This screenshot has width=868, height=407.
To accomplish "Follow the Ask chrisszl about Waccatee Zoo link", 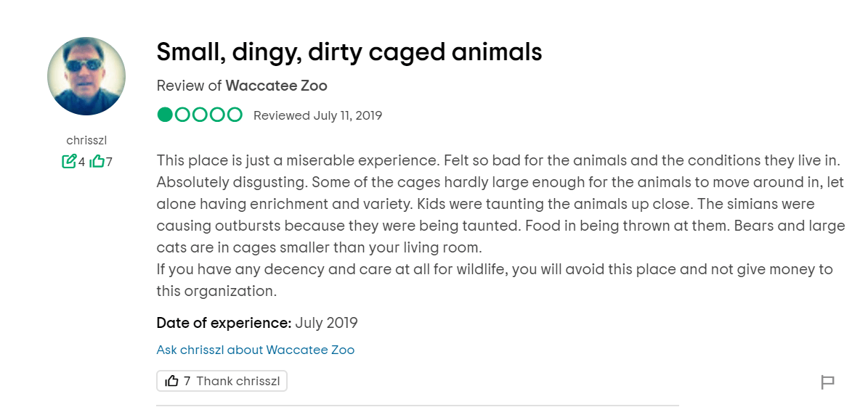I will pos(255,350).
